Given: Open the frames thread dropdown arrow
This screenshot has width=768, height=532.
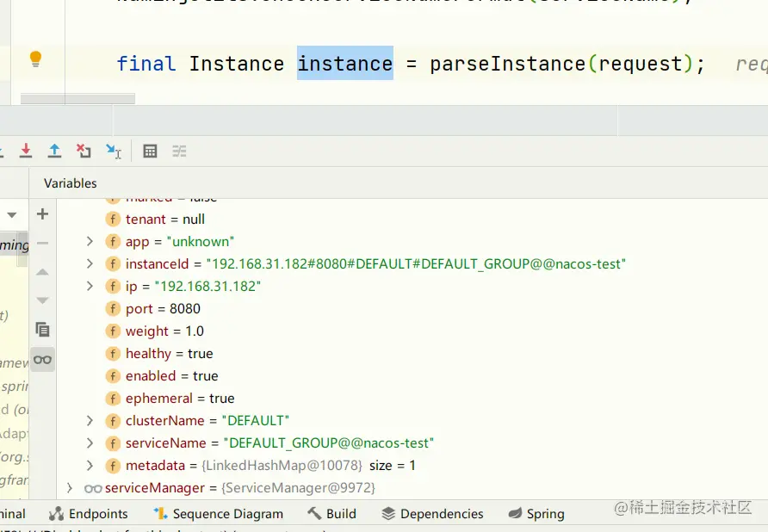Looking at the screenshot, I should (12, 214).
